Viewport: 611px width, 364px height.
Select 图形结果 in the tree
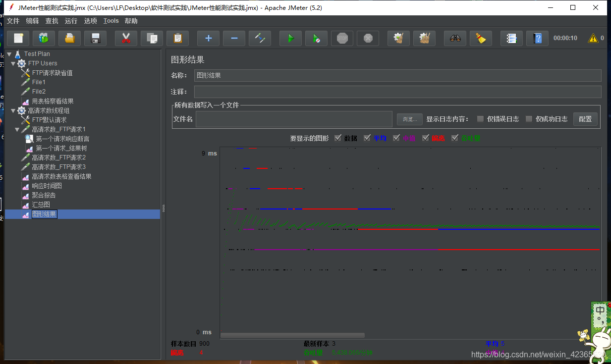(x=44, y=214)
